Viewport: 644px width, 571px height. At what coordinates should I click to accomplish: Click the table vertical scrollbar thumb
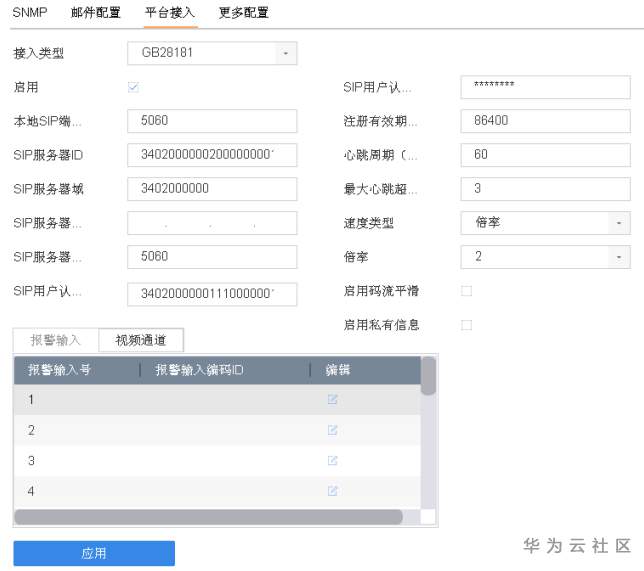(428, 376)
